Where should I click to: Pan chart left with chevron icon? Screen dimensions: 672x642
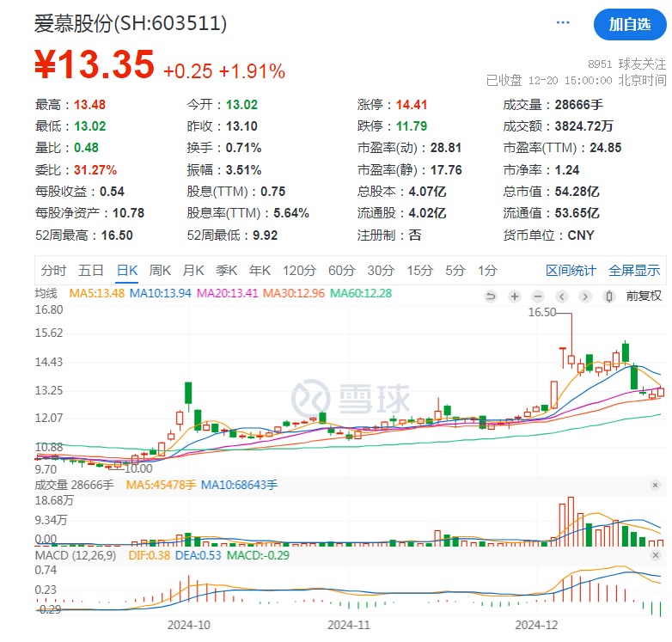[x=562, y=297]
